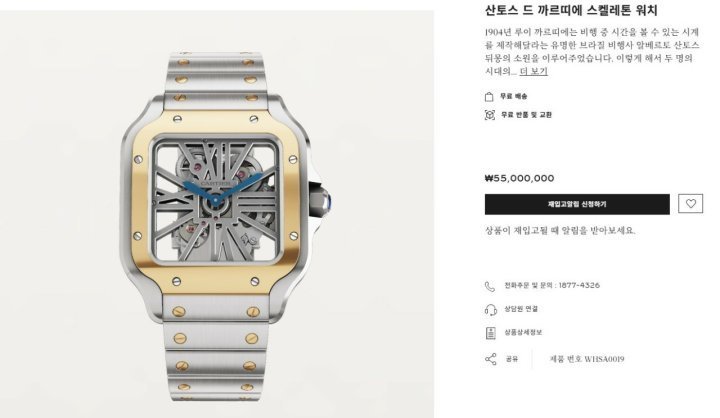Click the 무료 배송 free shipping text

pos(513,96)
